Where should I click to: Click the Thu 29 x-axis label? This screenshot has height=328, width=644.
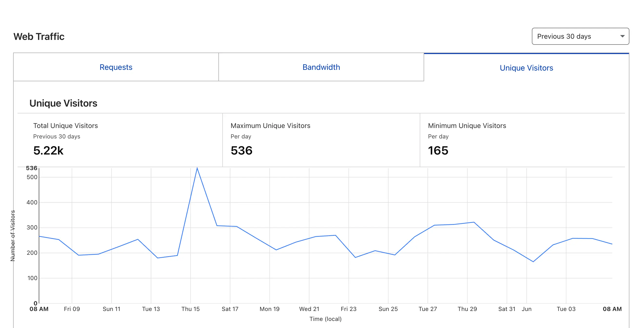pyautogui.click(x=467, y=309)
